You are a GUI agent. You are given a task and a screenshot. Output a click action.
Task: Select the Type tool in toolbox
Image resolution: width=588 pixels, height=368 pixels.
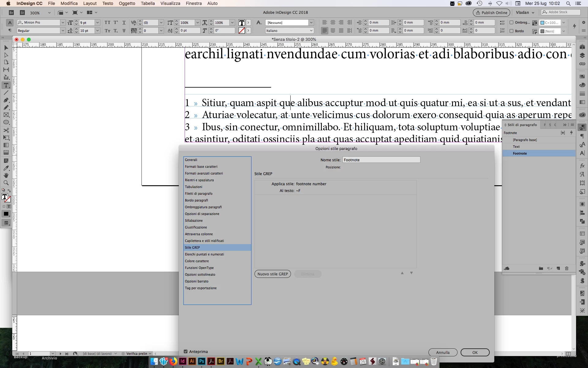point(6,85)
